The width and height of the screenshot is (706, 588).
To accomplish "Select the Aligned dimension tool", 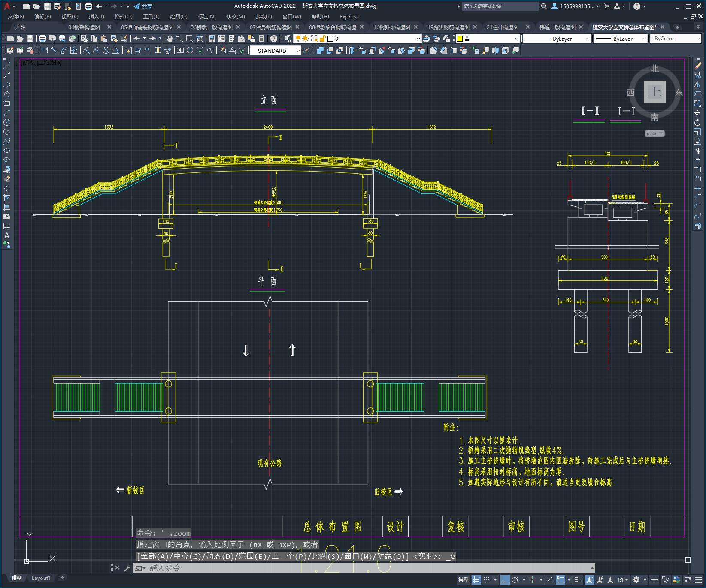I will tap(54, 50).
